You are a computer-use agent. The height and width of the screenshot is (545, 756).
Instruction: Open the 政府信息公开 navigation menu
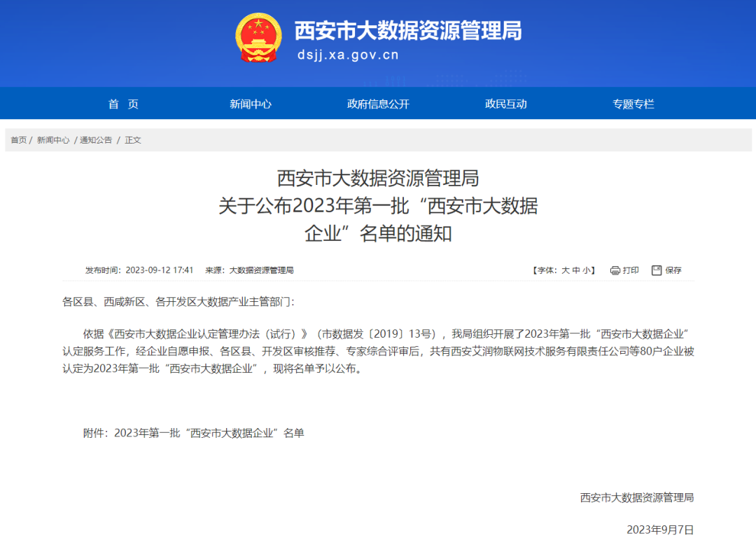click(378, 104)
